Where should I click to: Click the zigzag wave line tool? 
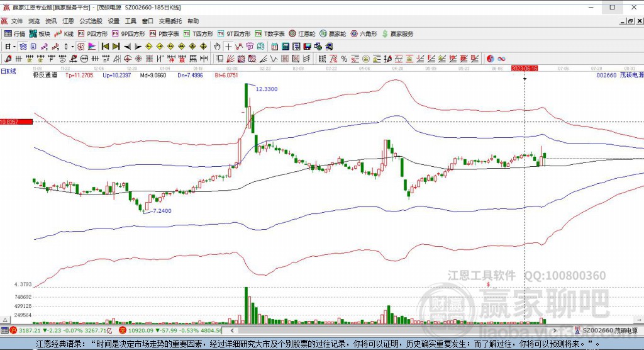274,59
